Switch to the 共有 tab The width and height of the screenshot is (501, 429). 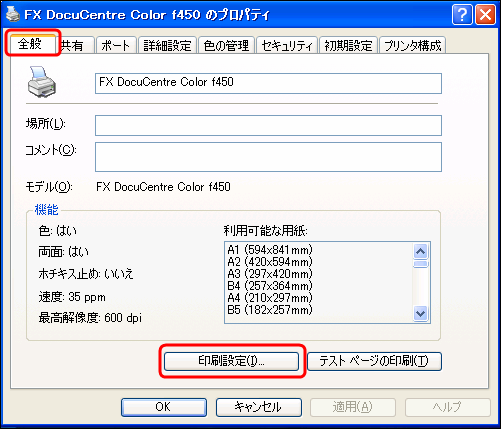point(74,45)
